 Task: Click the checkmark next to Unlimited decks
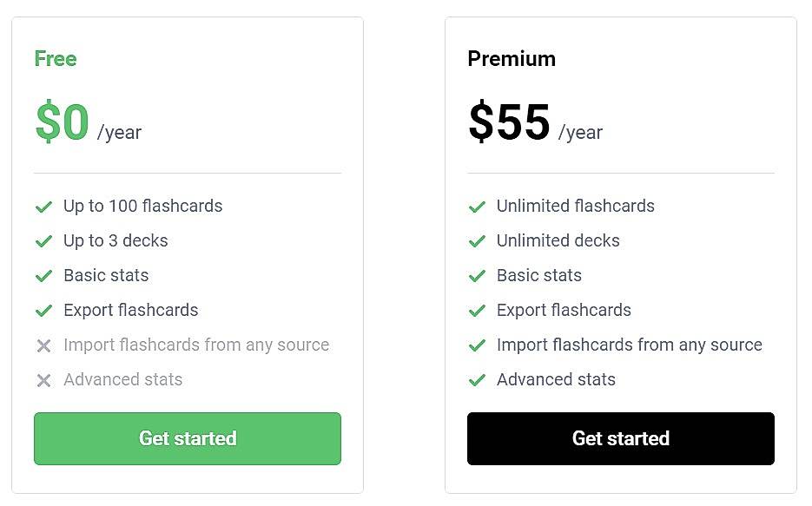(x=477, y=241)
